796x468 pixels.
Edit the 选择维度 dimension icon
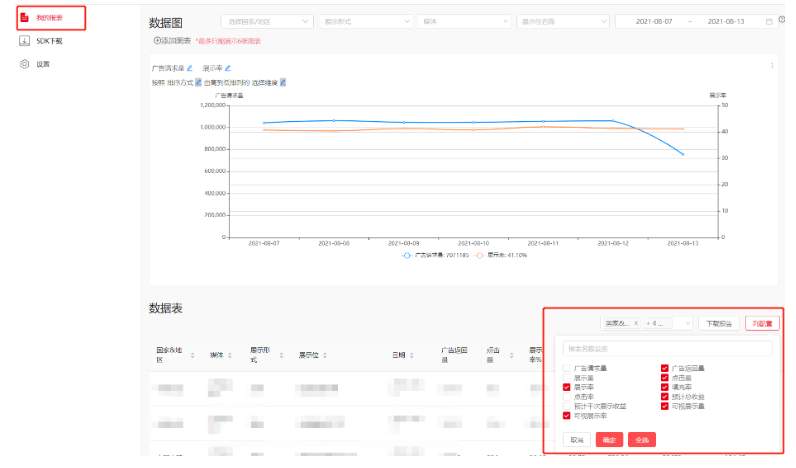[283, 82]
